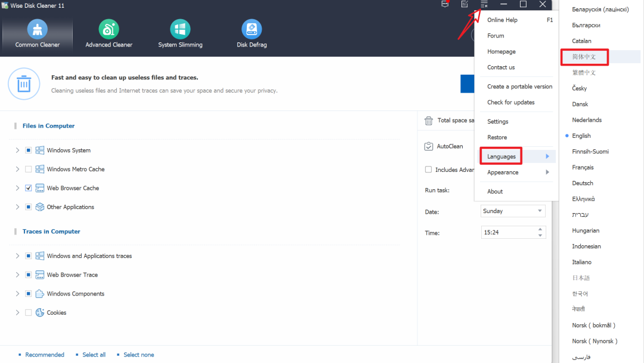Expand Windows and Applications traces node
644x363 pixels.
(x=17, y=256)
